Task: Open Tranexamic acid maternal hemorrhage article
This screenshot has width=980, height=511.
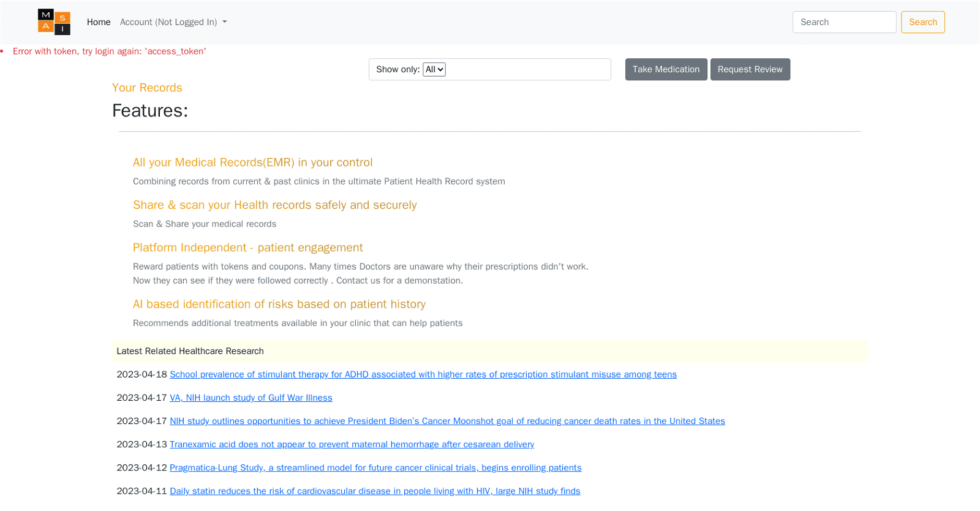Action: coord(352,444)
